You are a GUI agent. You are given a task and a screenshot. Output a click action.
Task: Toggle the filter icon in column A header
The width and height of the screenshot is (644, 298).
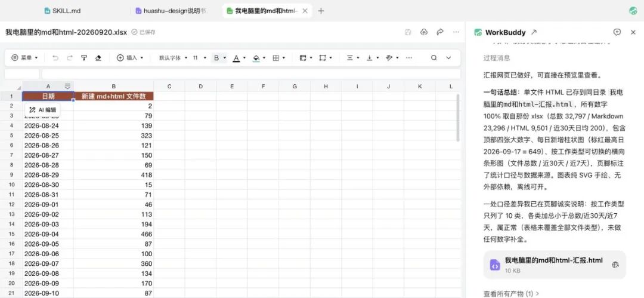click(x=67, y=86)
